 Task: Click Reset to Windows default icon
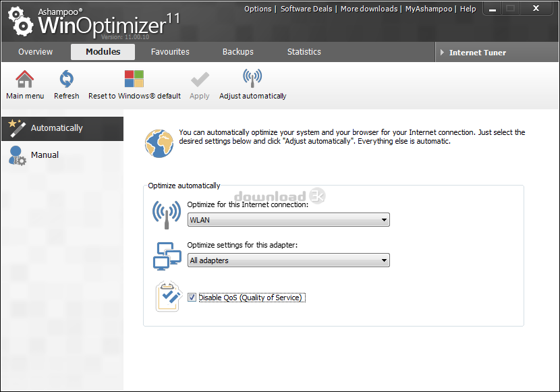point(134,79)
